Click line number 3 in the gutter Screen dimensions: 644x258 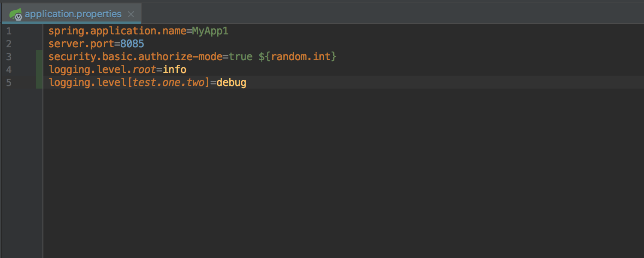(x=9, y=57)
